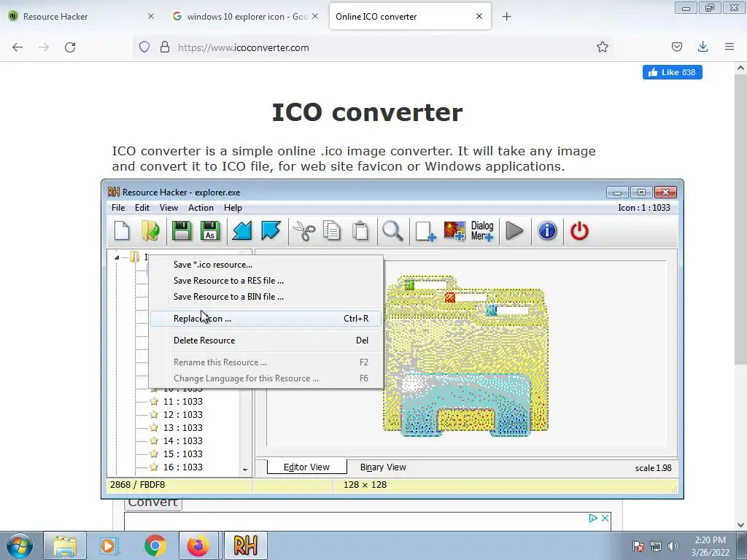Switch to the windows 10 explorer icon tab

244,16
